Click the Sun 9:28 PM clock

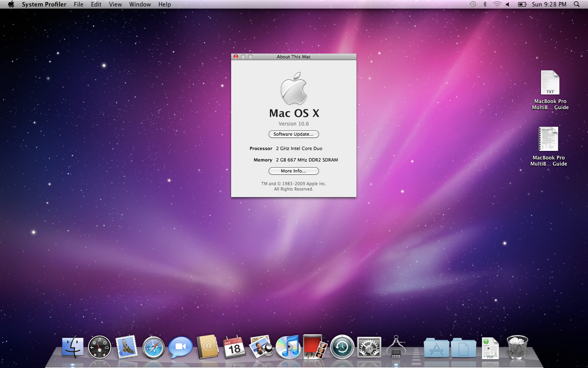coord(549,4)
